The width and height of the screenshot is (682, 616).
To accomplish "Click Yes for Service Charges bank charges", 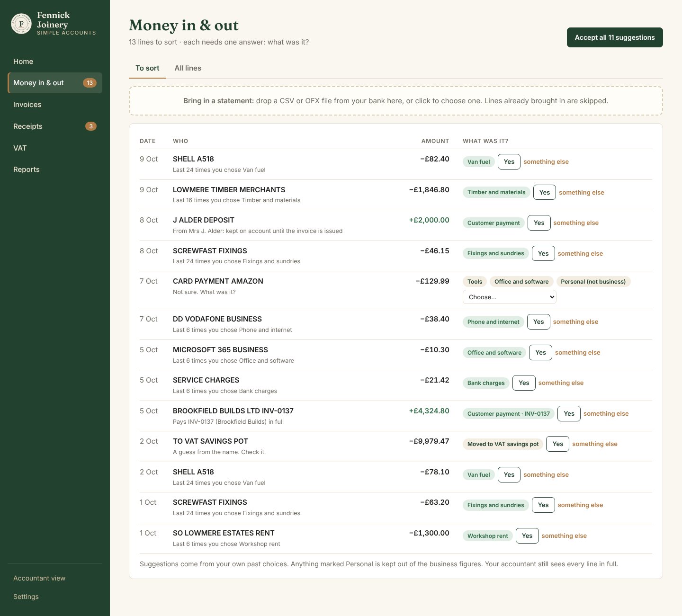I will [524, 383].
